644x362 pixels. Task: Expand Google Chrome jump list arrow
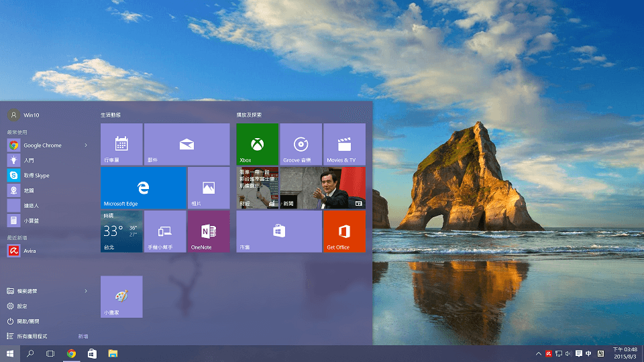tap(86, 145)
